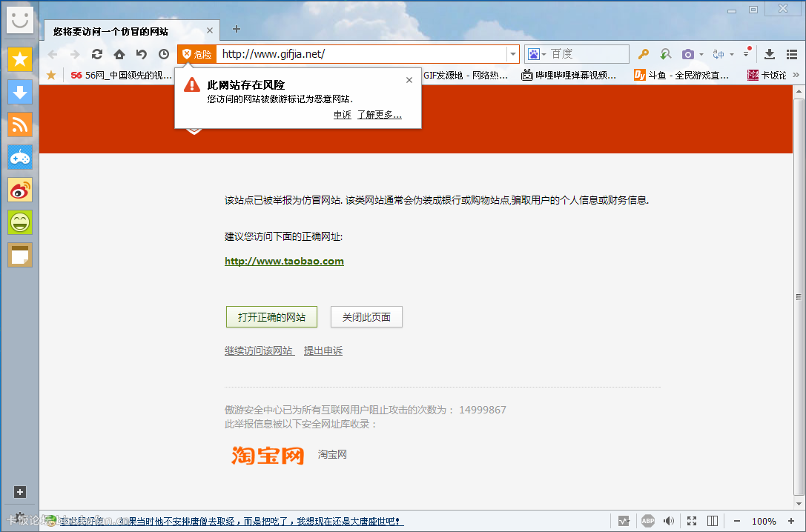
Task: Click the bookmarks bar star icon
Action: coord(51,76)
